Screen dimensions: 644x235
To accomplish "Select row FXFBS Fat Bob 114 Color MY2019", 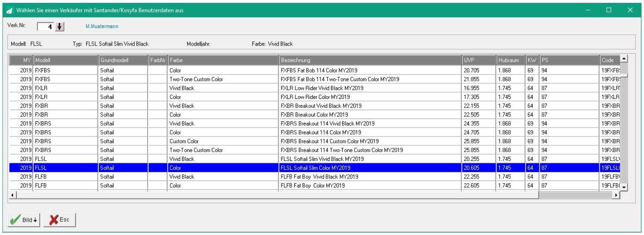I will [x=315, y=70].
